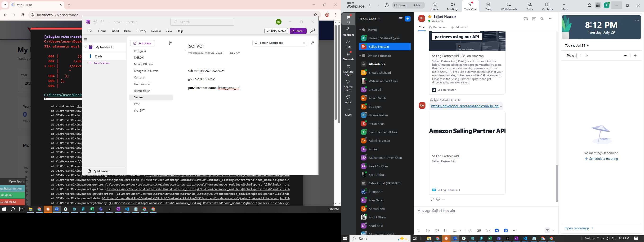The image size is (644, 242).
Task: Open Apps in Zoom sidebar
Action: click(x=348, y=99)
